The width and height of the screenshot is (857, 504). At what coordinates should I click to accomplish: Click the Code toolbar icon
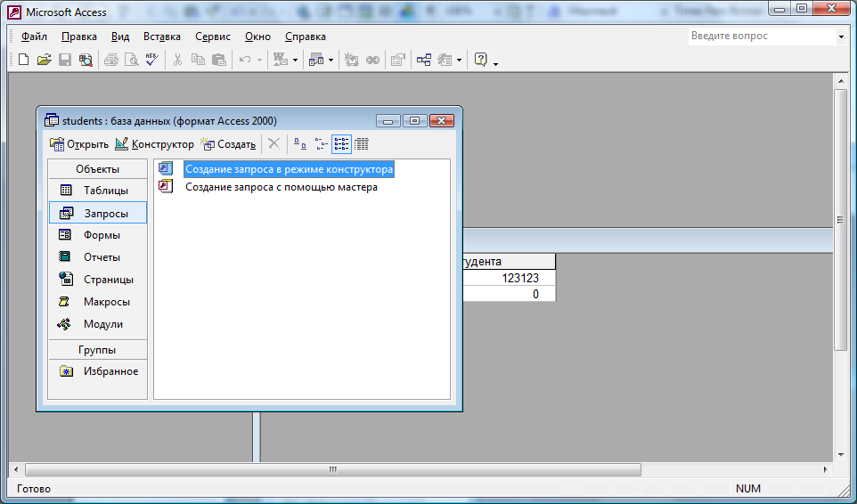tap(351, 60)
